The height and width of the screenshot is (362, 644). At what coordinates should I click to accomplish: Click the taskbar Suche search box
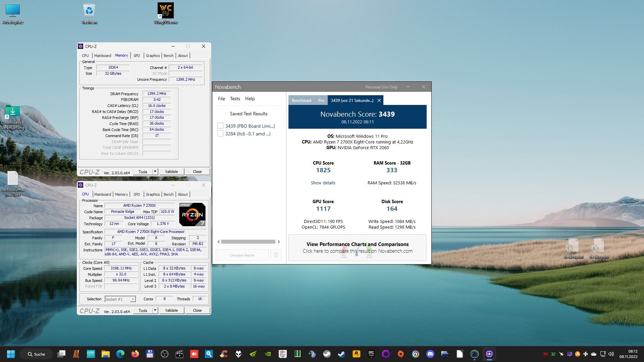coord(36,354)
